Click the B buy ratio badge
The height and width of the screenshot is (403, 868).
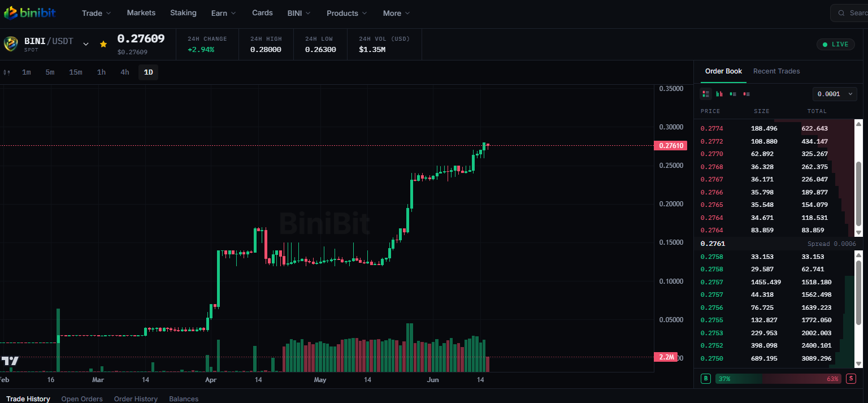(x=706, y=379)
